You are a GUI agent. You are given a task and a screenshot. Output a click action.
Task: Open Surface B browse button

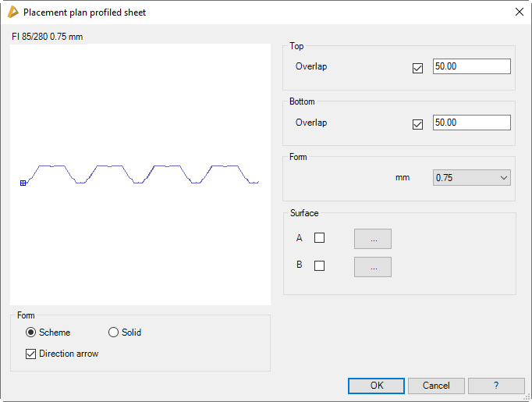373,267
